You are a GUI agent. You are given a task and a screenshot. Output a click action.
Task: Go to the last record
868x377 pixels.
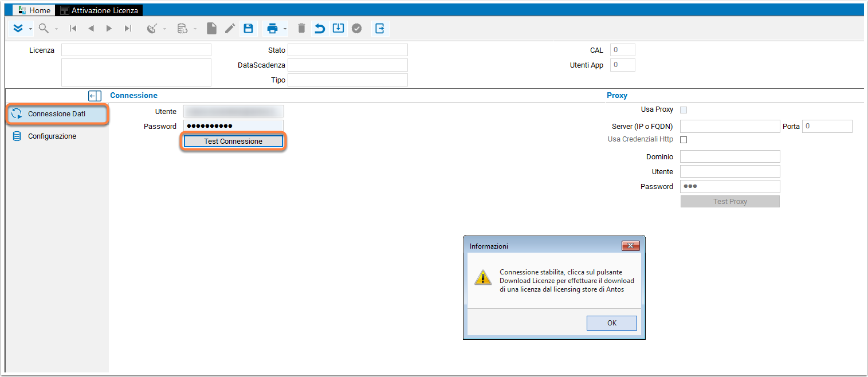point(128,28)
